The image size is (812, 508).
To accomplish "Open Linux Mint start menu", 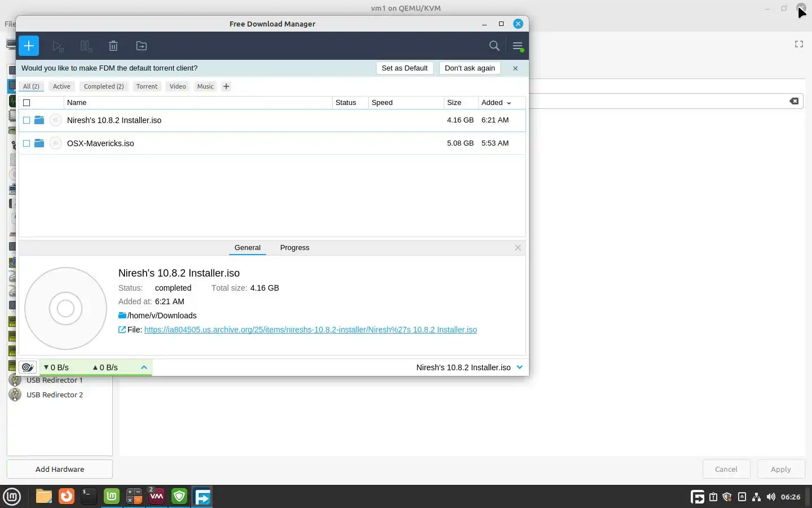I will [12, 497].
